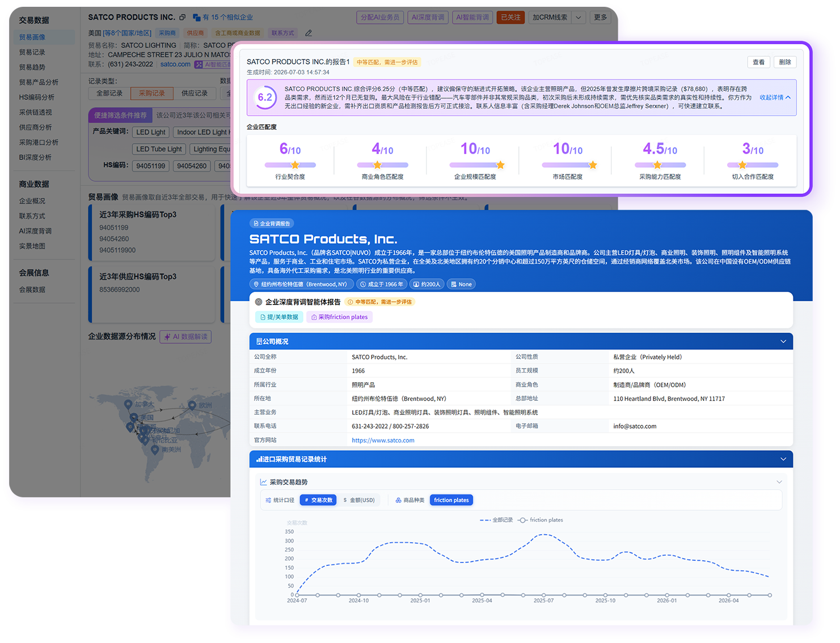
Task: Click the category icon beside 商品种类
Action: 398,500
